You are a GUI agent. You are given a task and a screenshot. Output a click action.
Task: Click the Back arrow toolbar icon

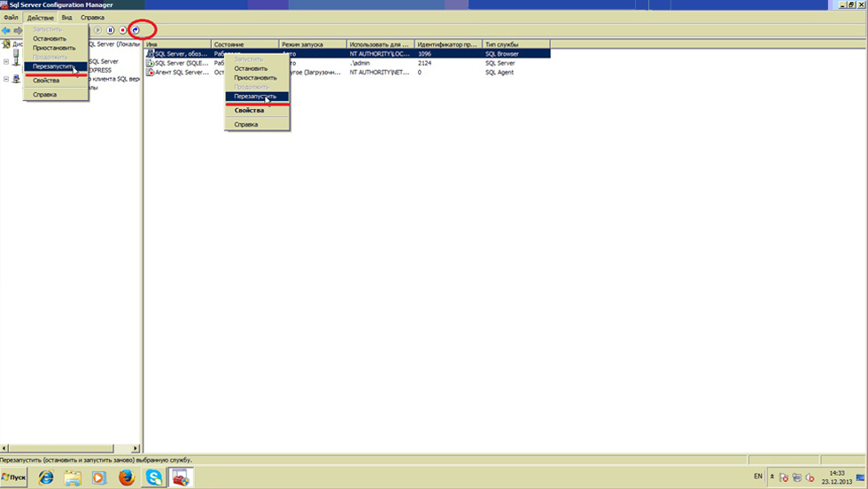point(6,30)
